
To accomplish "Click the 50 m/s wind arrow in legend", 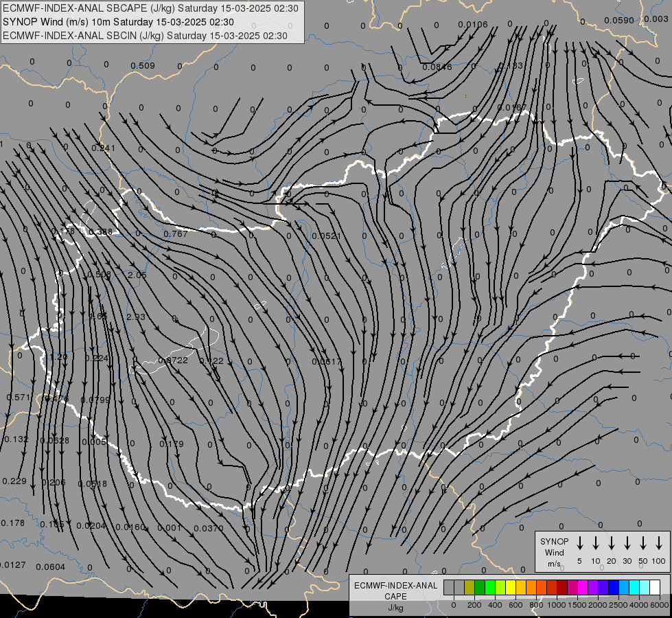I will [x=643, y=543].
